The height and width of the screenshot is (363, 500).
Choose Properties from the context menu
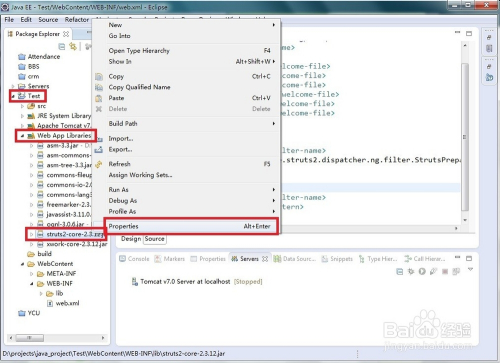192,226
